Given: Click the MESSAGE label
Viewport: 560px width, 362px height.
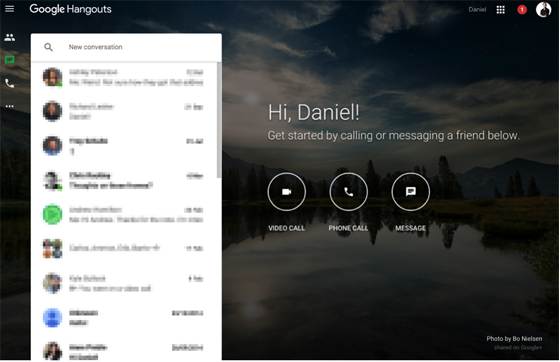Looking at the screenshot, I should pyautogui.click(x=411, y=228).
